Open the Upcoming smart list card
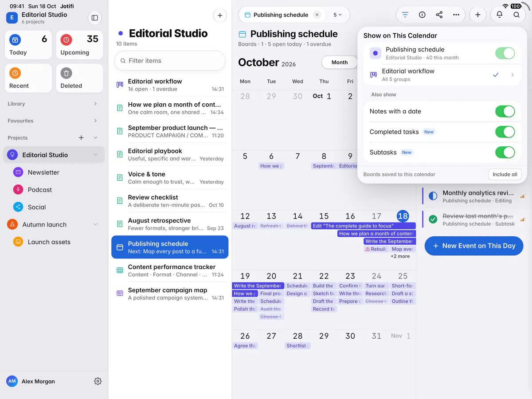This screenshot has height=399, width=532. pos(80,45)
